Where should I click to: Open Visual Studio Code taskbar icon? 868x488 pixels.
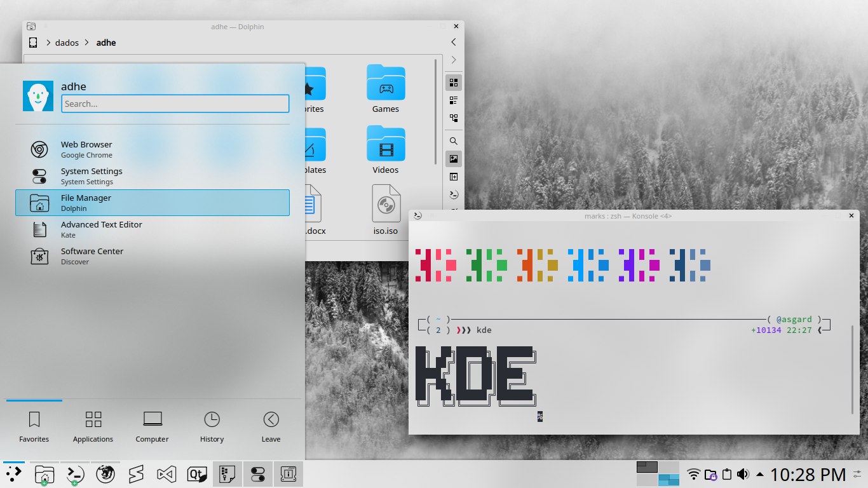point(166,474)
